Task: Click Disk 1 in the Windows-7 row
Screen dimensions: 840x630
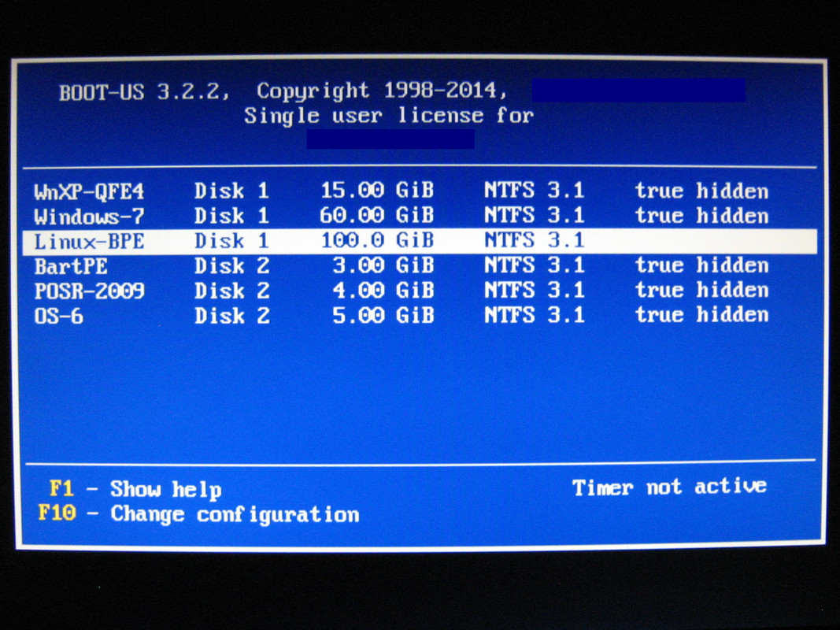Action: point(231,216)
